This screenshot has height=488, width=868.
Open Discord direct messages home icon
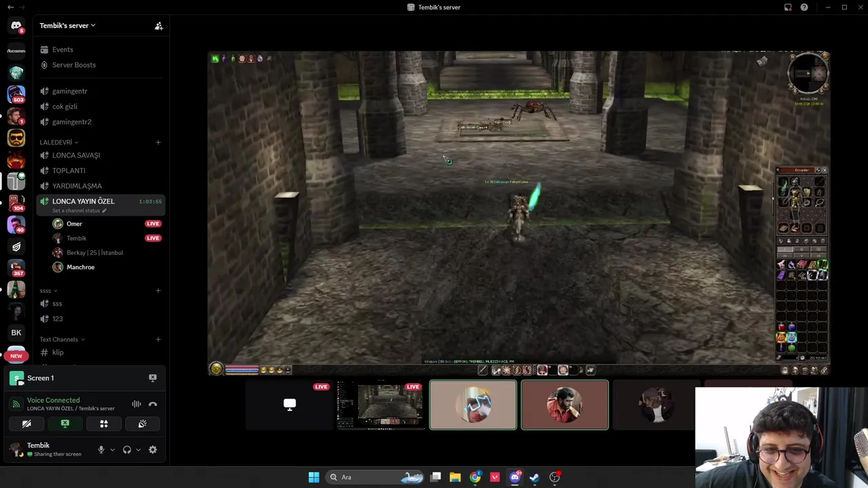point(16,26)
